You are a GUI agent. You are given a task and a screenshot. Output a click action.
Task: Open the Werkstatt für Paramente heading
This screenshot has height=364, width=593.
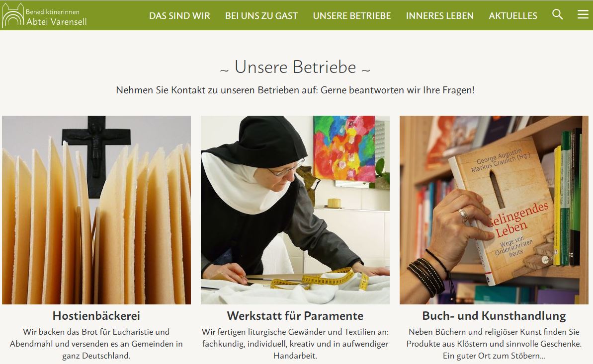coord(295,316)
